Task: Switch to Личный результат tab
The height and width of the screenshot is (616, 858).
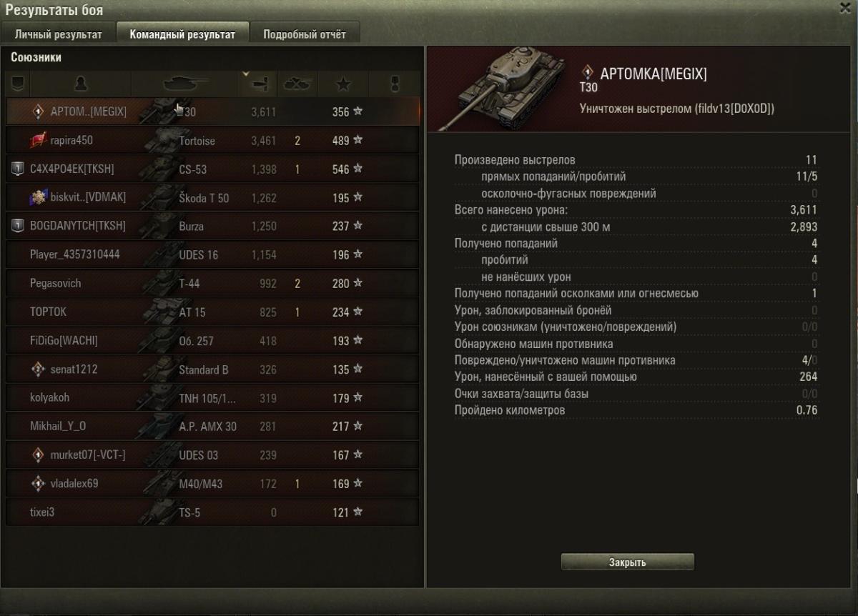Action: pyautogui.click(x=59, y=34)
